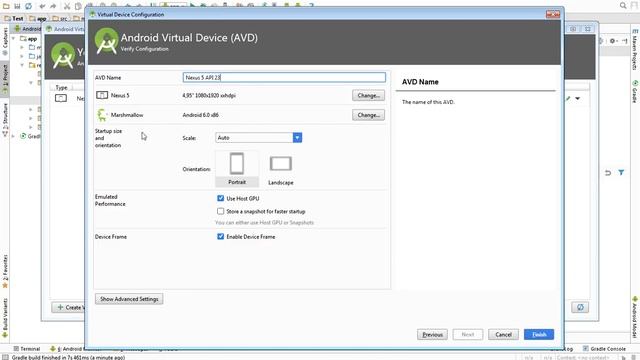The image size is (640, 360).
Task: Click the Search Everywhere magnifier icon
Action: click(x=623, y=5)
